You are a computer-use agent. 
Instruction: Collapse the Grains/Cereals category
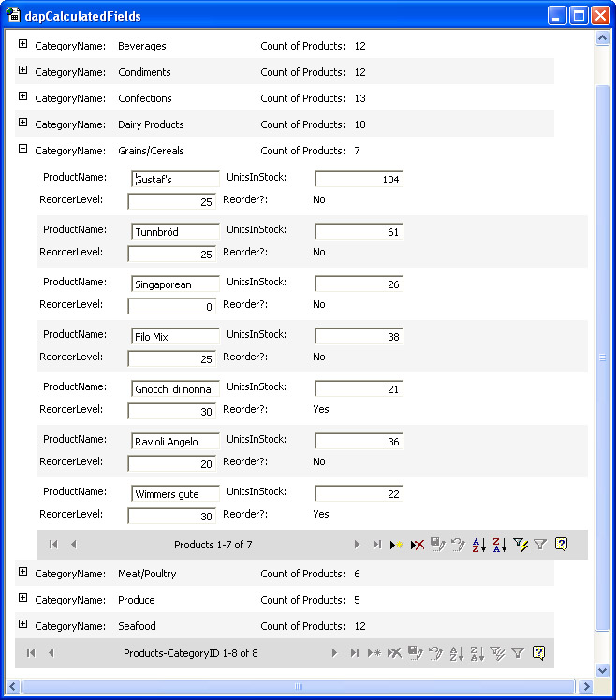click(23, 150)
